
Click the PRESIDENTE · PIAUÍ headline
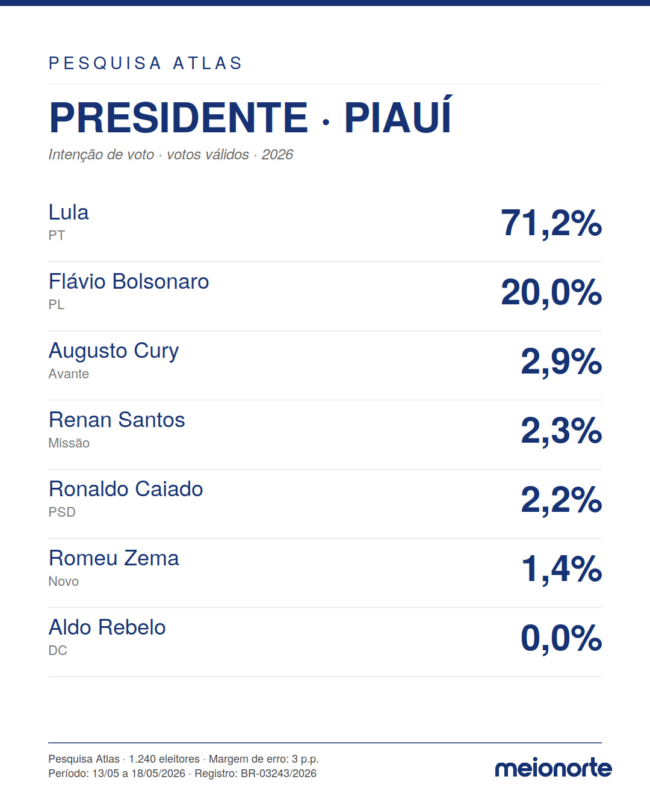[x=250, y=116]
